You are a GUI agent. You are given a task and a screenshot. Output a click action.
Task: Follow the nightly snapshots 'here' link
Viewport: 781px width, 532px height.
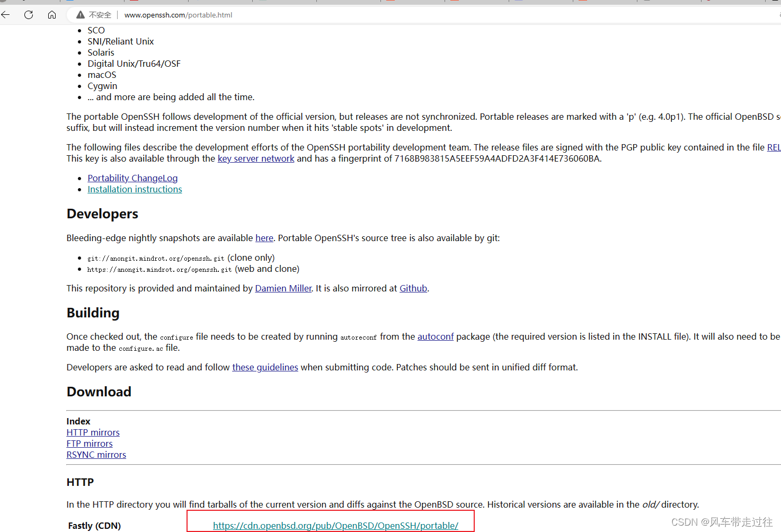point(264,238)
